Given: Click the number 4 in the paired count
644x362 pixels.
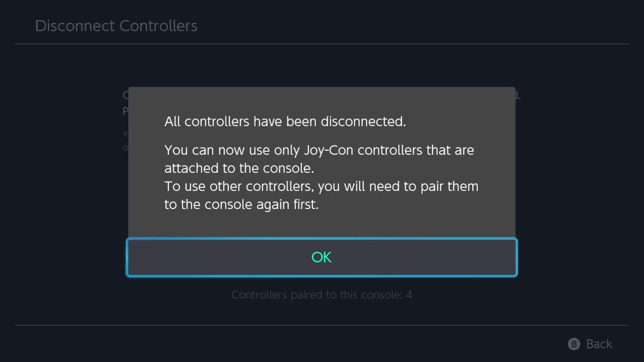Looking at the screenshot, I should point(409,295).
